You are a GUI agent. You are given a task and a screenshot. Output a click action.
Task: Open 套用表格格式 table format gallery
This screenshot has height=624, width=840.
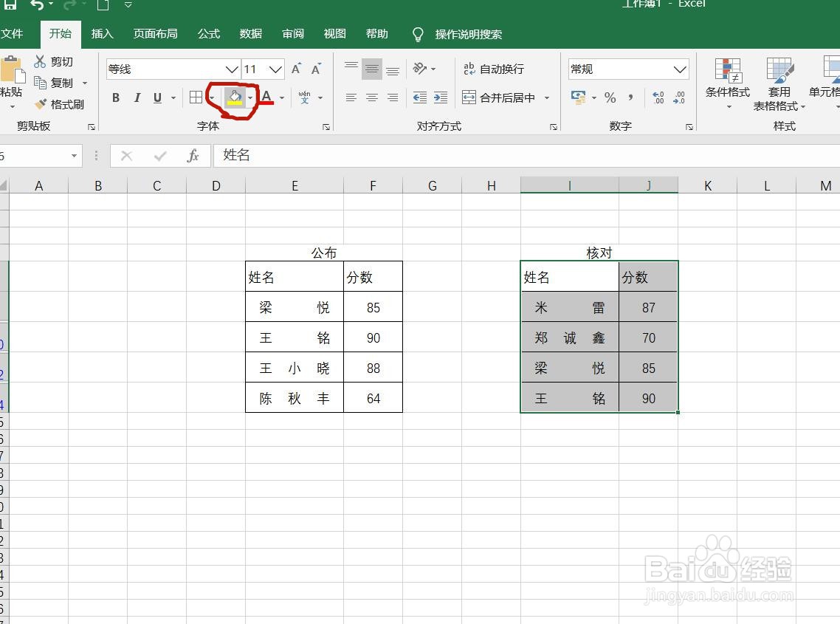(779, 83)
